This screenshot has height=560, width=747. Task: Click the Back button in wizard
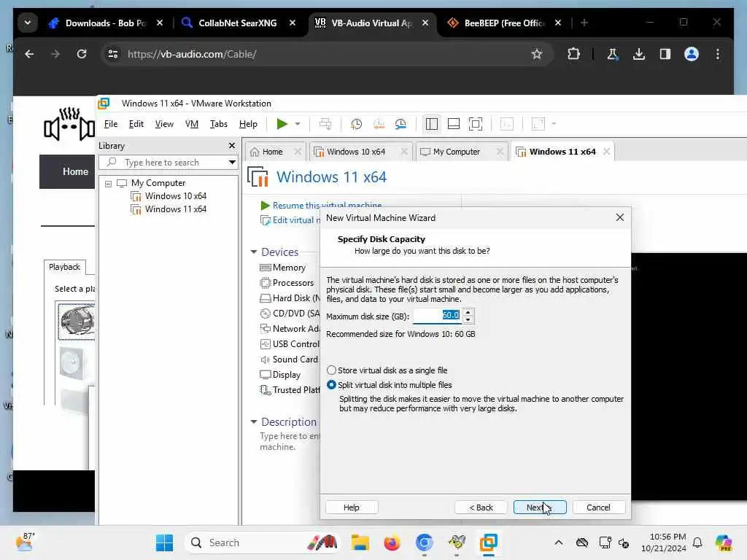click(481, 507)
